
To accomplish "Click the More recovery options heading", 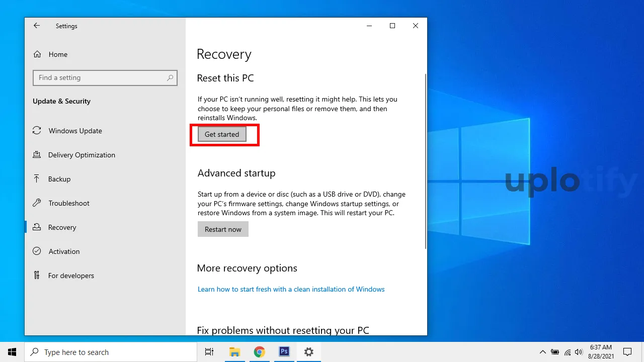I will [x=247, y=268].
